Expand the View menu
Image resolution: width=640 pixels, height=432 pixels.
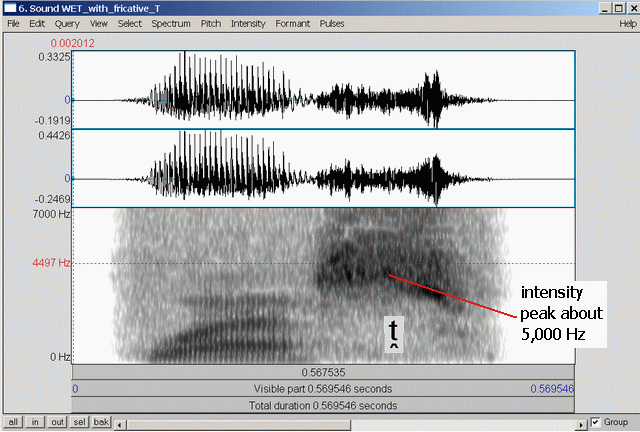[99, 23]
